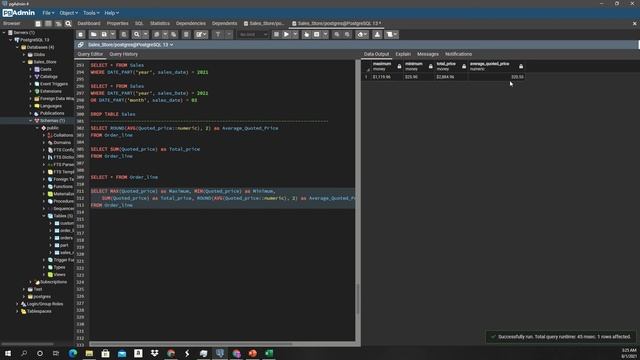Switch to the Dashboard tab
640x360 pixels.
[89, 24]
